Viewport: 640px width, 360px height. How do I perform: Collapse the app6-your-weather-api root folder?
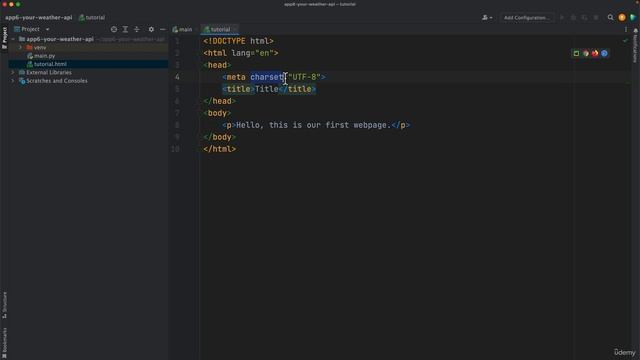(13, 39)
